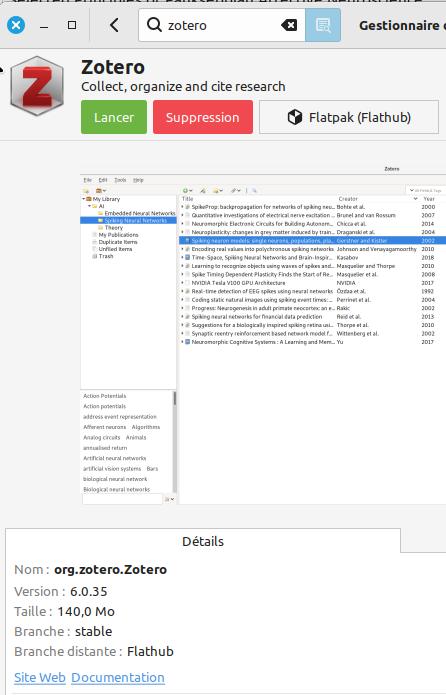Toggle the search-in-descriptions button beside the search box
446x695 pixels.
323,25
